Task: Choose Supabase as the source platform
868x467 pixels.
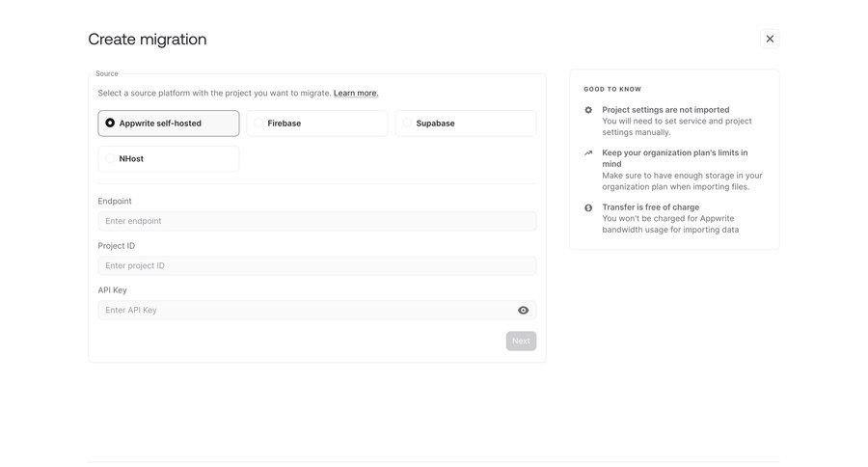Action: tap(466, 123)
